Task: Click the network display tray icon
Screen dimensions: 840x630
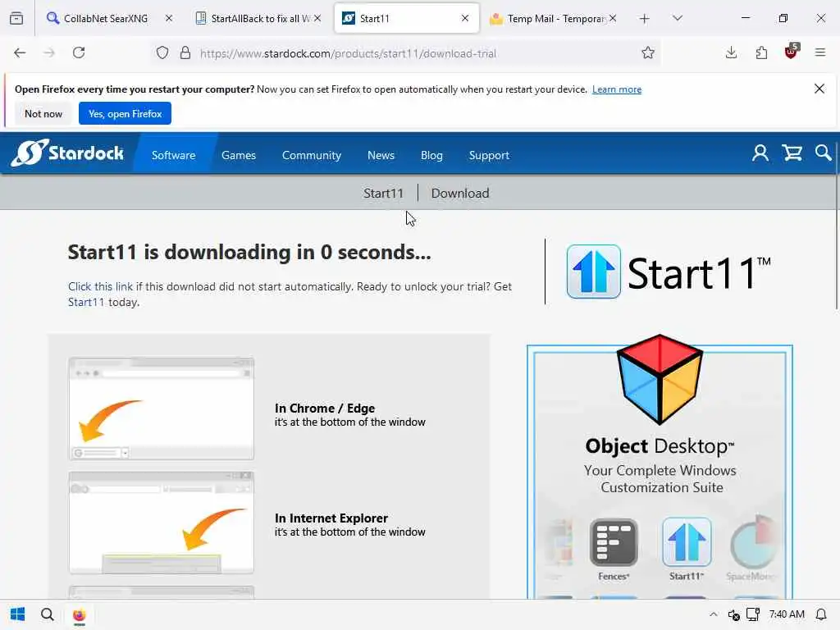Action: pyautogui.click(x=753, y=614)
